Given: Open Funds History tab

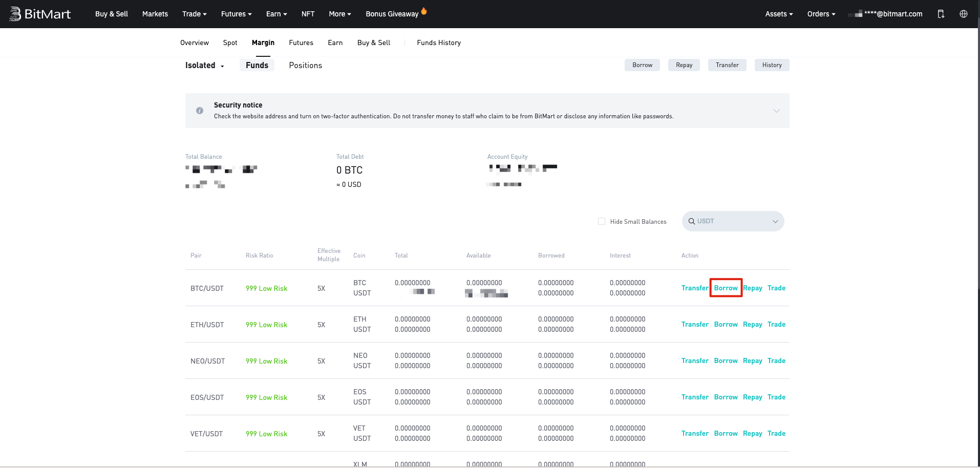Looking at the screenshot, I should click(439, 42).
